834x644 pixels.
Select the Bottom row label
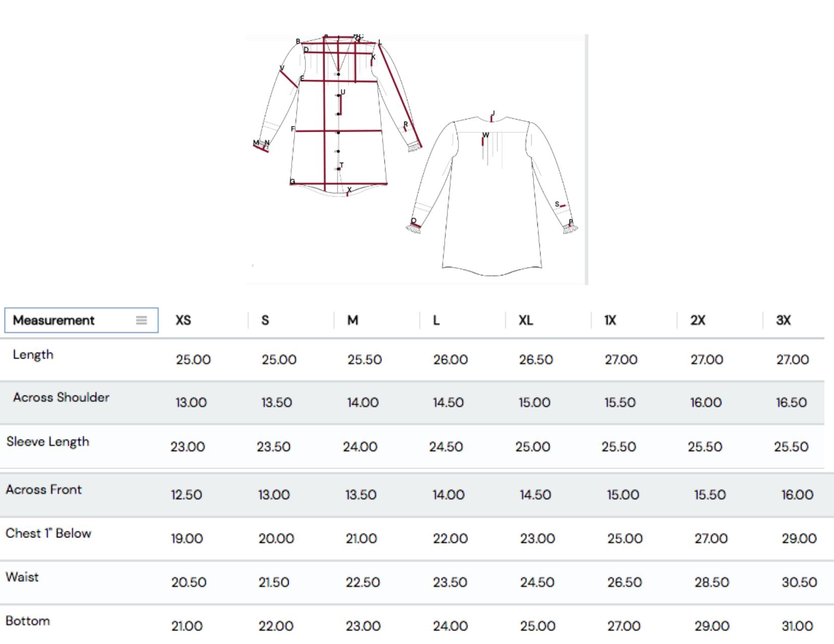27,621
